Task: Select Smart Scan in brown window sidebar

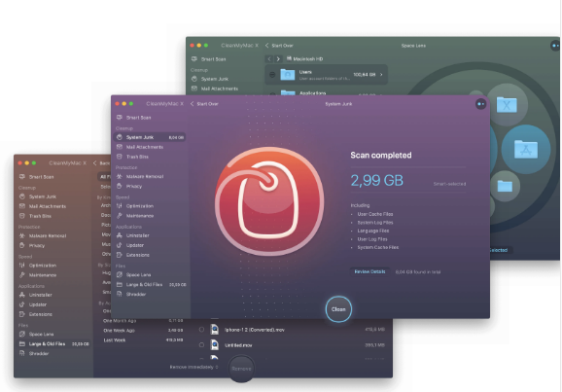Action: pos(36,177)
